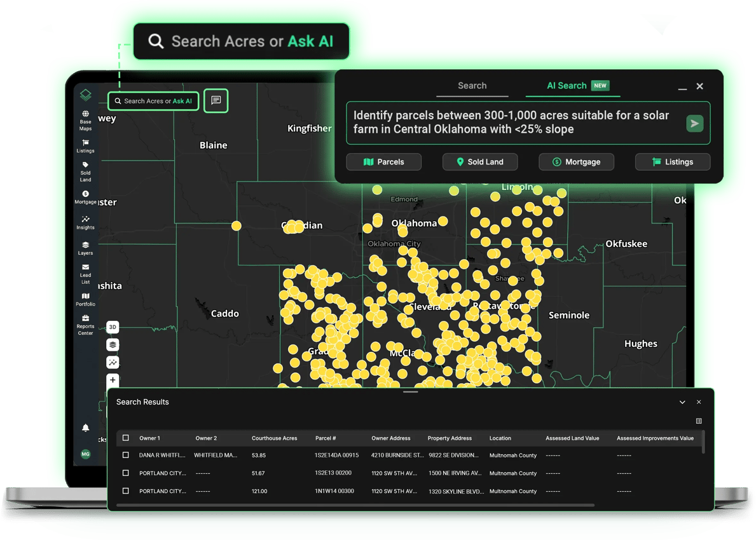Screen dimensions: 756x540
Task: Click the Kingfisher county label on map
Action: (x=309, y=128)
